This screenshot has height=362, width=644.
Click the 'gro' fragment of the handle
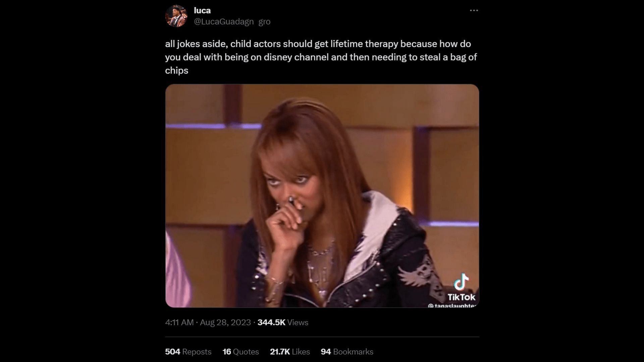click(264, 21)
